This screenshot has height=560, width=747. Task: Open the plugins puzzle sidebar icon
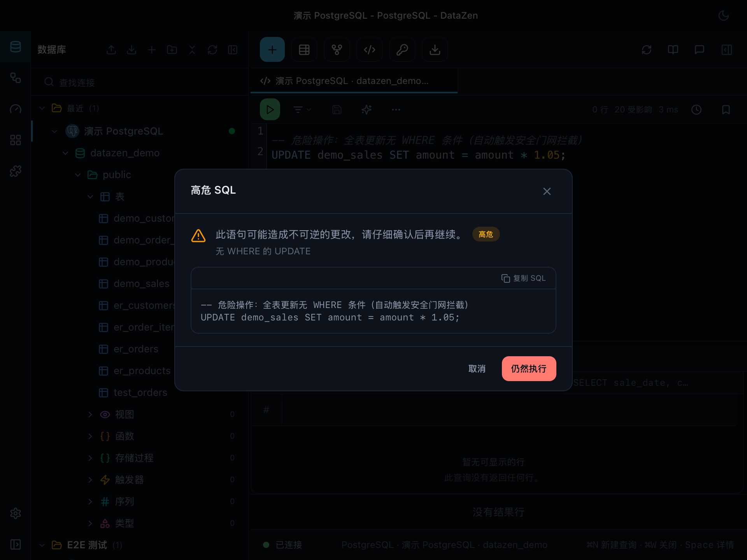pyautogui.click(x=16, y=171)
